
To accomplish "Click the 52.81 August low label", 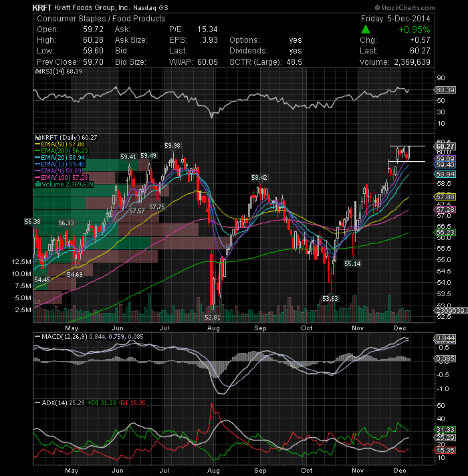I will point(213,318).
